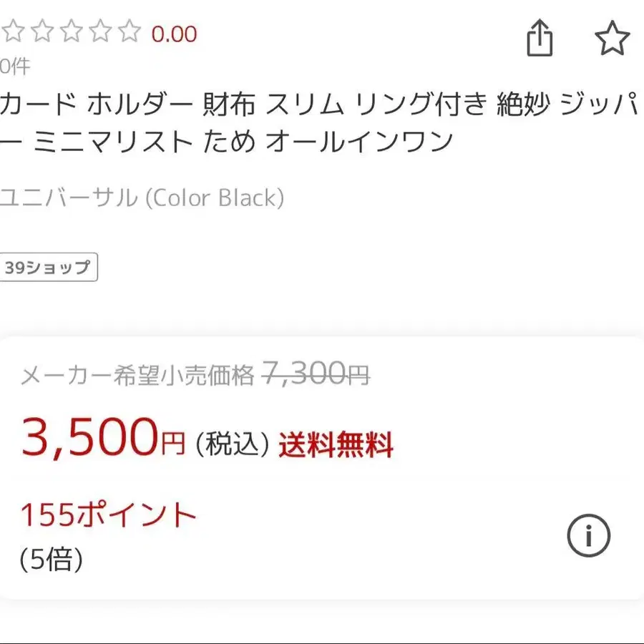The width and height of the screenshot is (644, 644).
Task: Tap the share icon
Action: (x=540, y=38)
